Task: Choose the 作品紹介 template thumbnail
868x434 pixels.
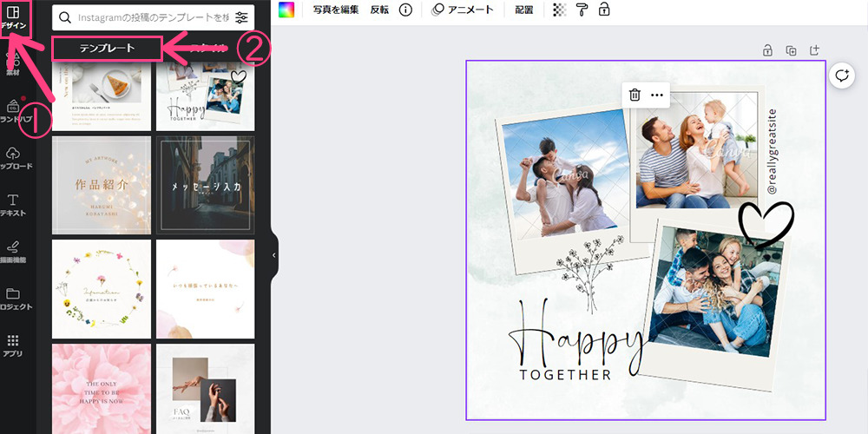Action: click(x=102, y=186)
